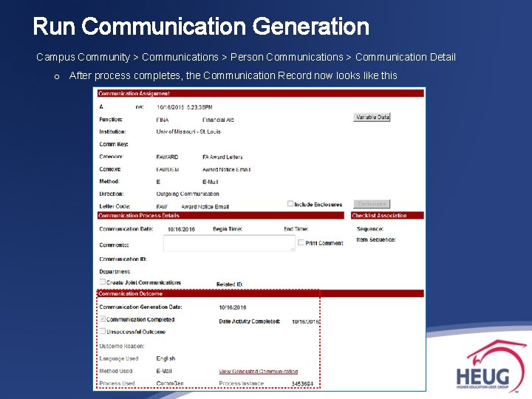This screenshot has height=399, width=532.
Task: Click the Variable Data button
Action: [x=372, y=117]
